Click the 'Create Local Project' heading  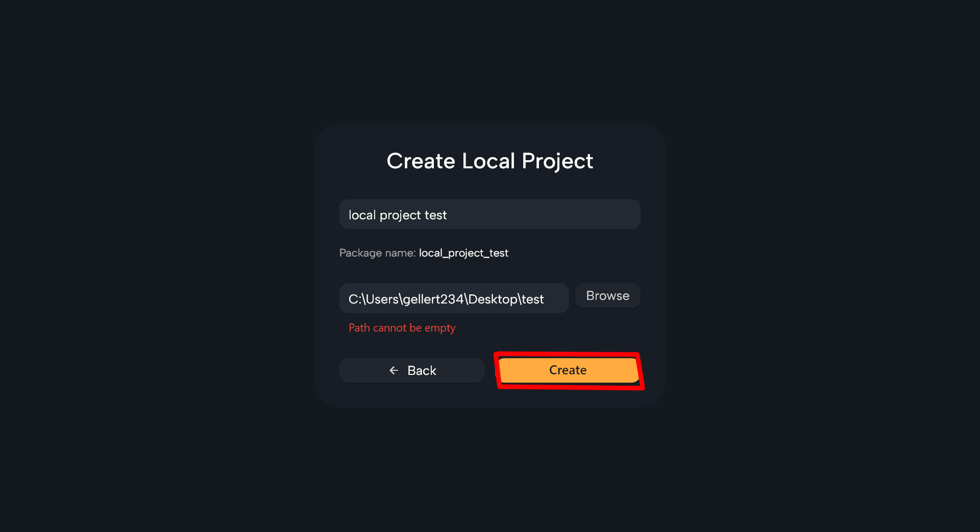490,161
